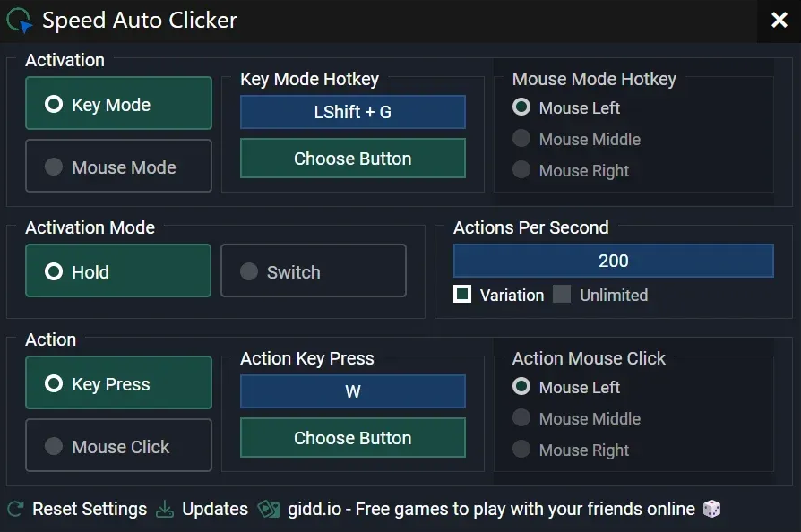Choose Mouse Click as the action

tap(118, 445)
